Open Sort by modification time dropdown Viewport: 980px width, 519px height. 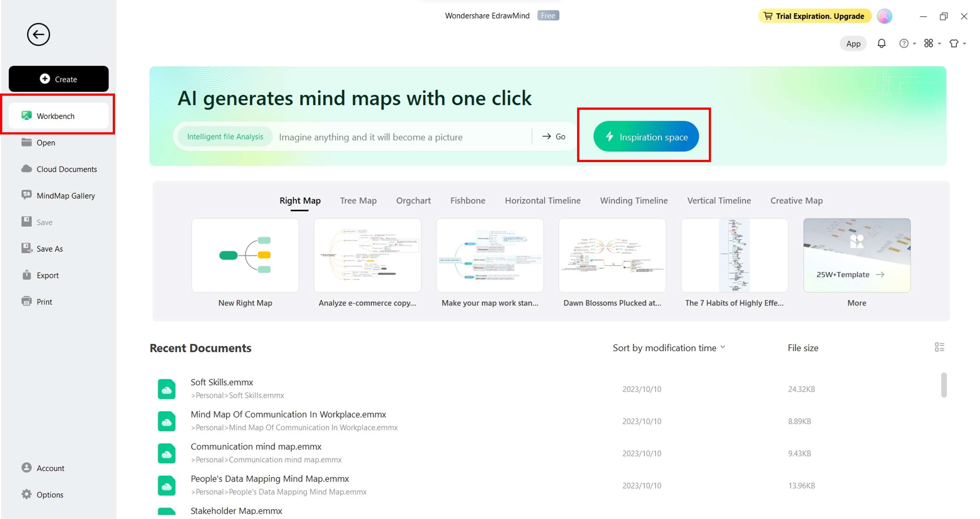(669, 348)
